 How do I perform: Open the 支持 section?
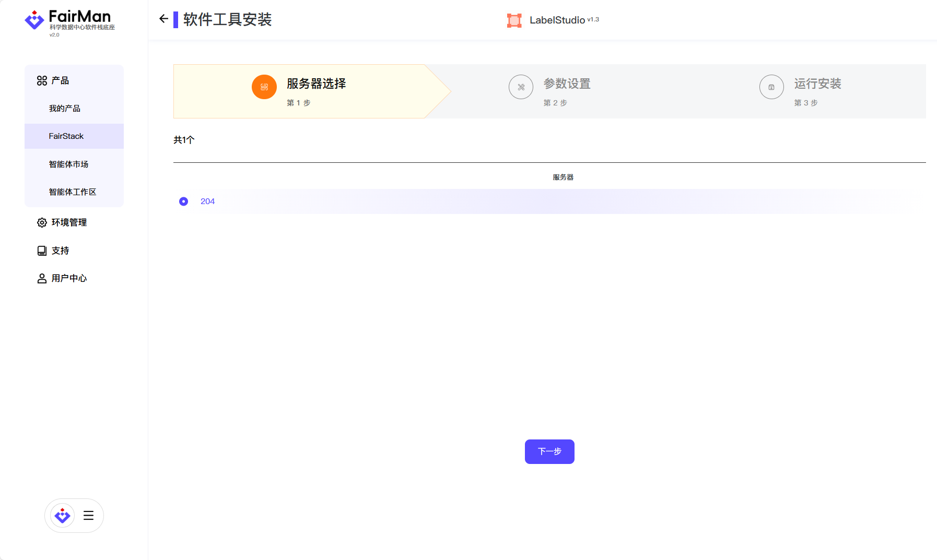point(60,251)
